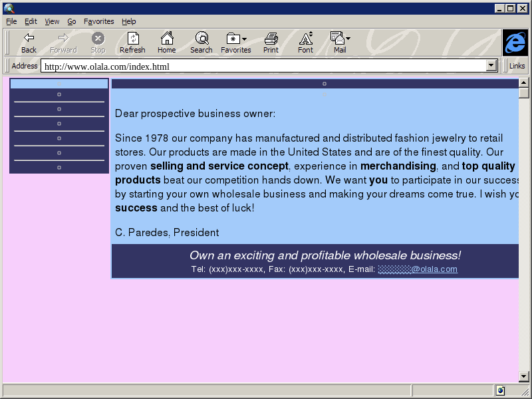Image resolution: width=532 pixels, height=399 pixels.
Task: Open the Mail button dropdown arrow
Action: click(348, 39)
